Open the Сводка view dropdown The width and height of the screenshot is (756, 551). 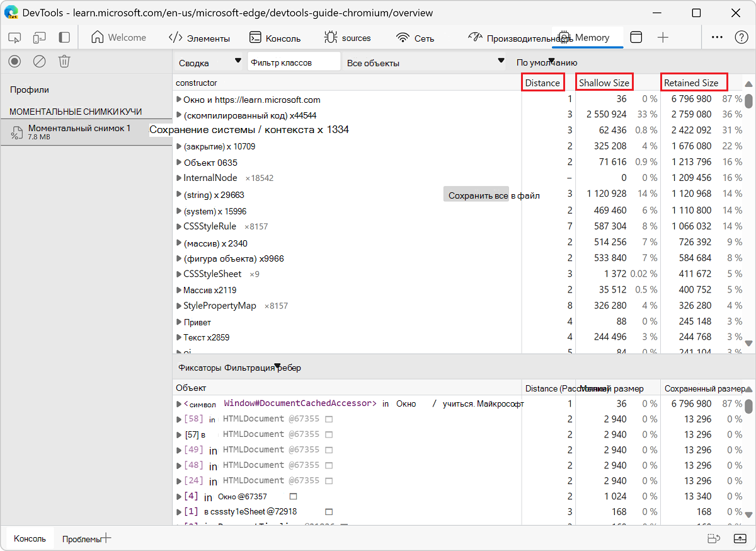coord(209,62)
